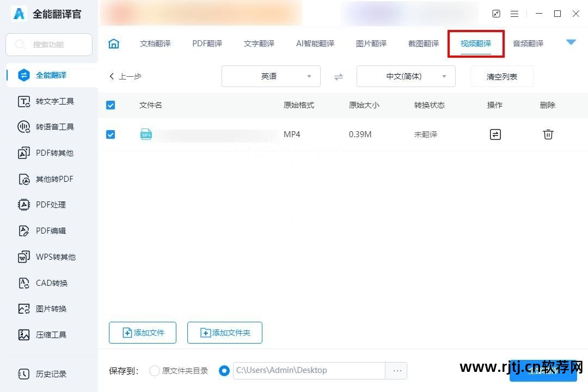The image size is (588, 392).
Task: Click the translate action icon for the MP4 file
Action: [x=495, y=134]
